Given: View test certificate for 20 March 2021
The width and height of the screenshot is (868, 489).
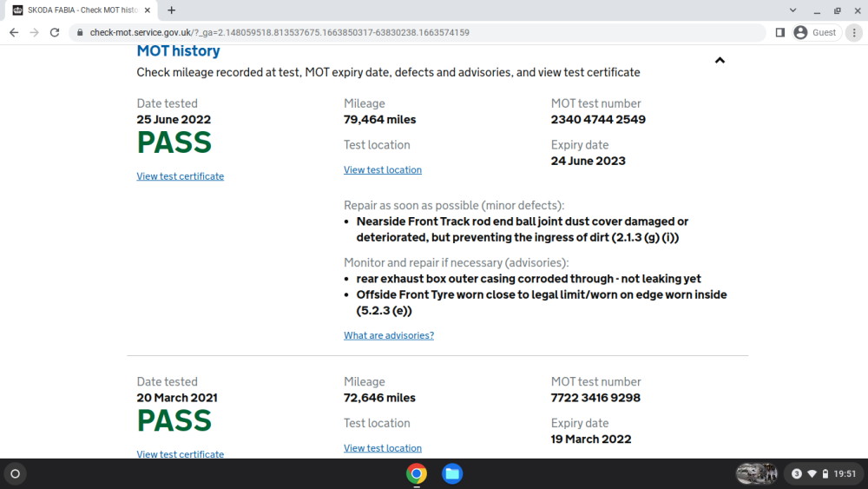Looking at the screenshot, I should [181, 454].
